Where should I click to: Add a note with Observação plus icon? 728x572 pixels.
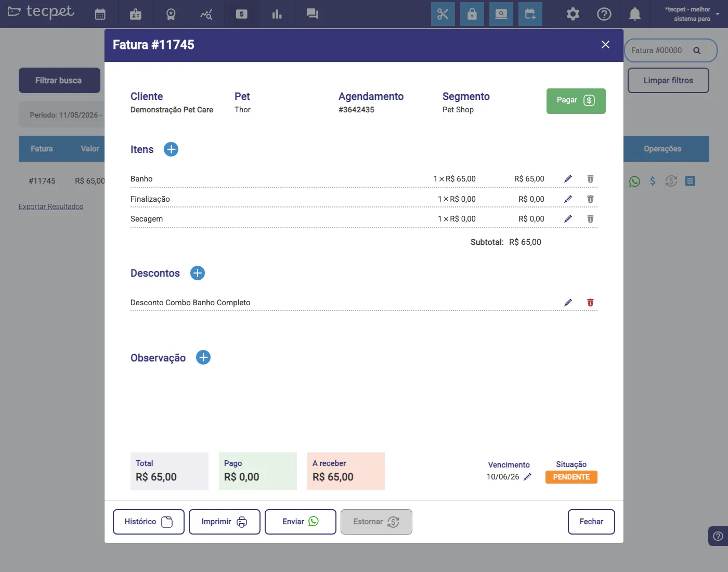[203, 357]
